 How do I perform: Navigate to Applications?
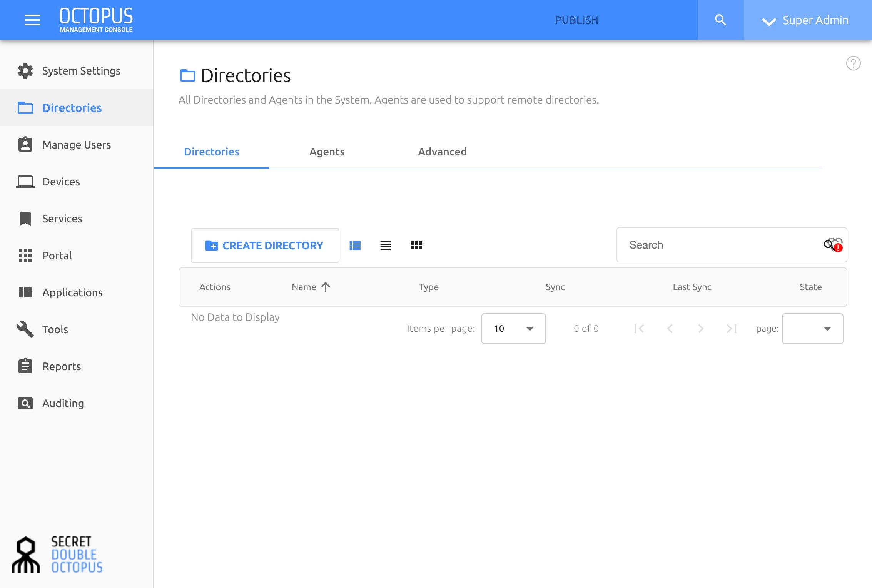point(77,292)
